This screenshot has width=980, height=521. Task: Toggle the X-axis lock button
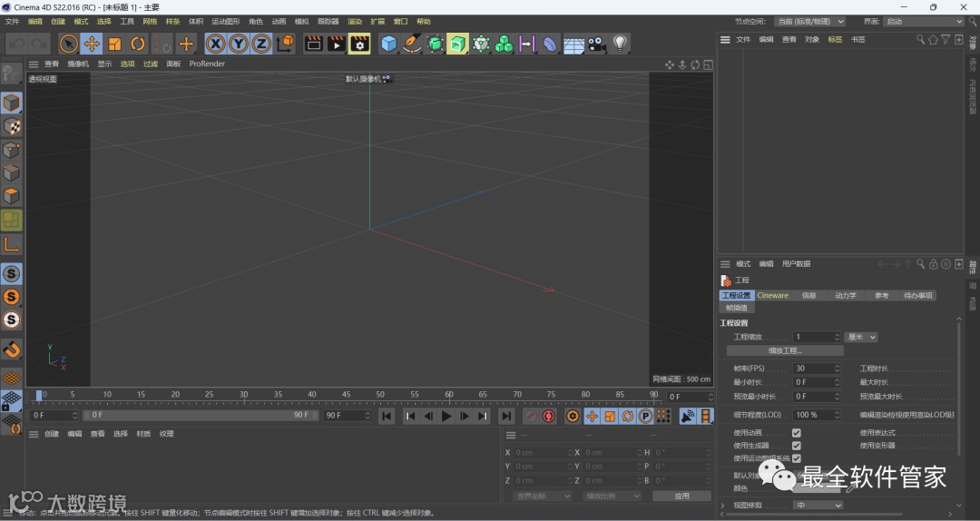(x=215, y=44)
